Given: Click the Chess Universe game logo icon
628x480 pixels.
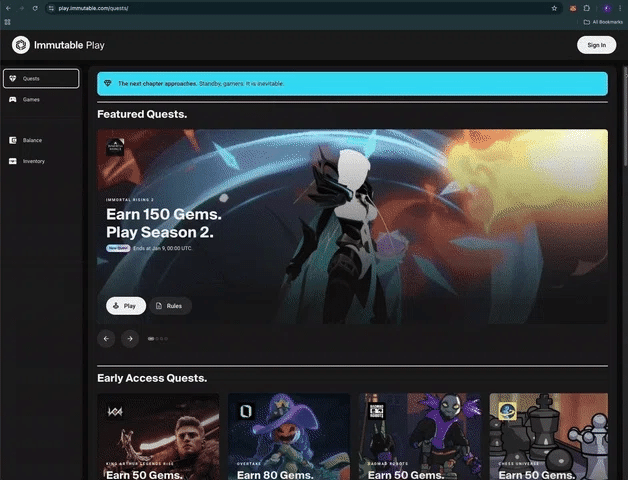Looking at the screenshot, I should pos(507,411).
